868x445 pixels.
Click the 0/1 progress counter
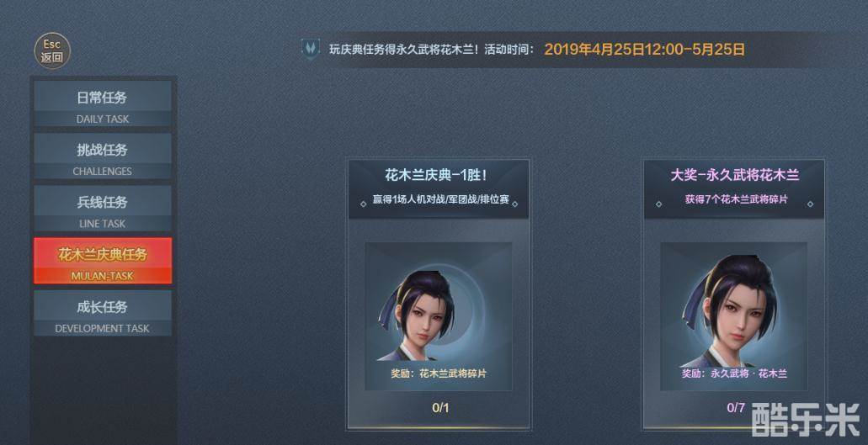440,409
